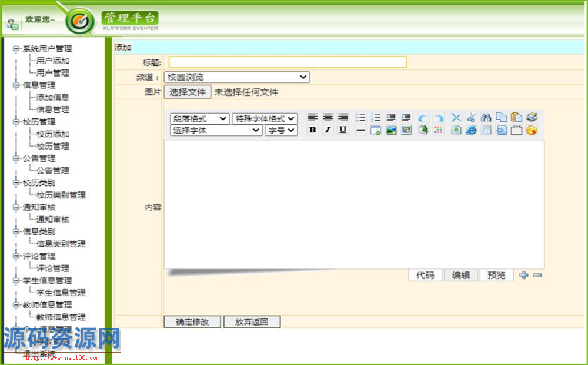Open the 段落格式 dropdown
The width and height of the screenshot is (588, 365).
[x=200, y=118]
